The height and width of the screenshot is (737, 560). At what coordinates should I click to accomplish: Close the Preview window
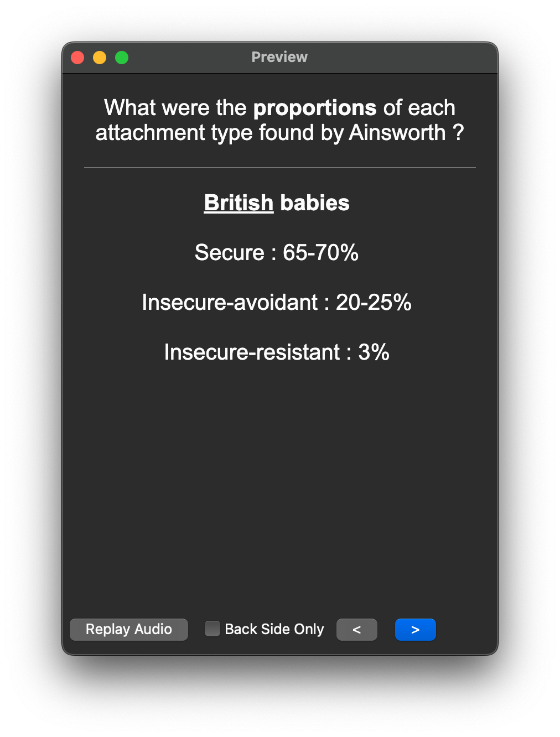point(77,58)
